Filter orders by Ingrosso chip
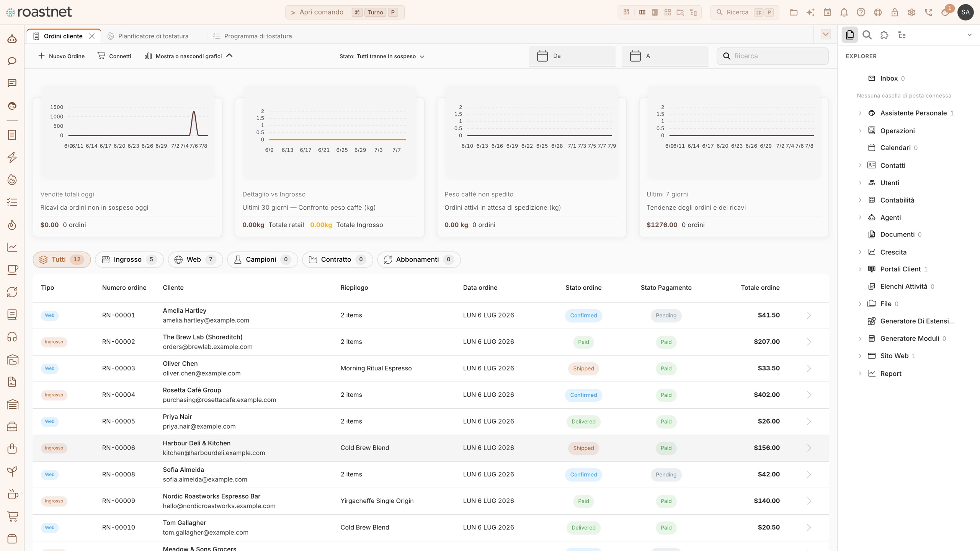Screen dimensions: 980x551 click(x=129, y=259)
